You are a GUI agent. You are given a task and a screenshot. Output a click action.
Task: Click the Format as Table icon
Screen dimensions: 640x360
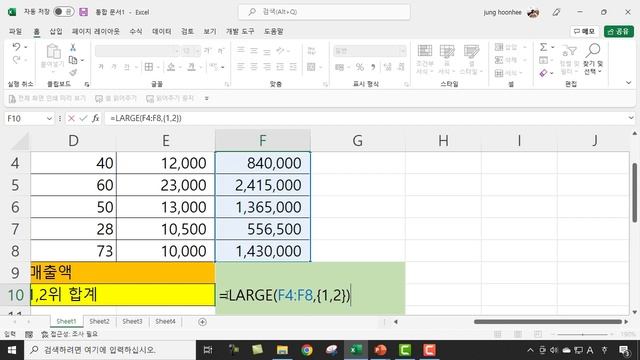[x=447, y=51]
